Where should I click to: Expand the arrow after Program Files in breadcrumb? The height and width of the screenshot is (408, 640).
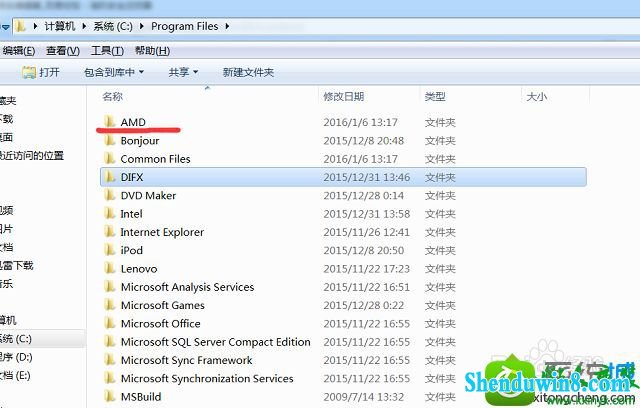pyautogui.click(x=227, y=27)
